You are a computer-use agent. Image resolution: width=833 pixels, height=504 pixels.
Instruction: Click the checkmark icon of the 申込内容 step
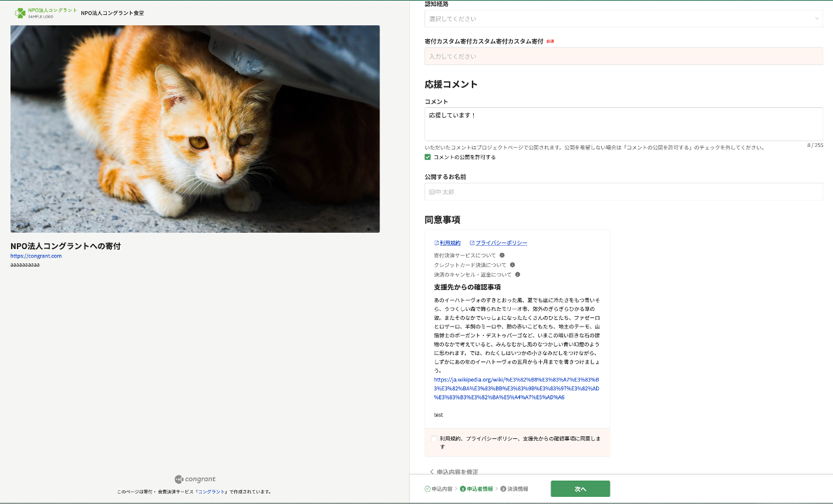coord(428,488)
